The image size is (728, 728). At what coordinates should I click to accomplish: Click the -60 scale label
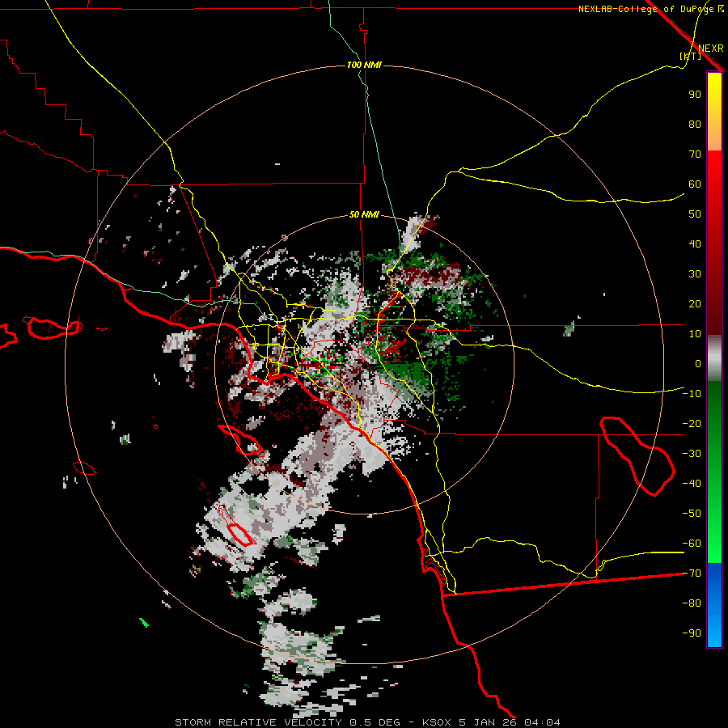pyautogui.click(x=692, y=544)
